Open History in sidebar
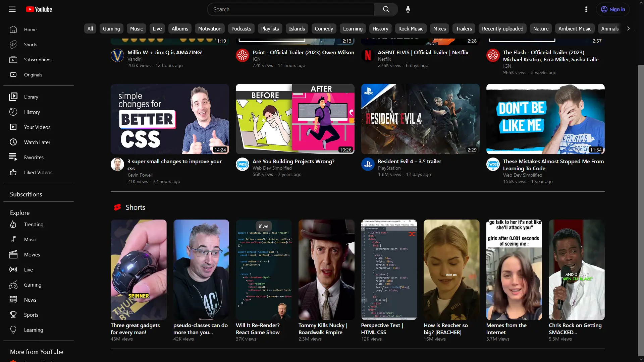 click(x=39, y=112)
